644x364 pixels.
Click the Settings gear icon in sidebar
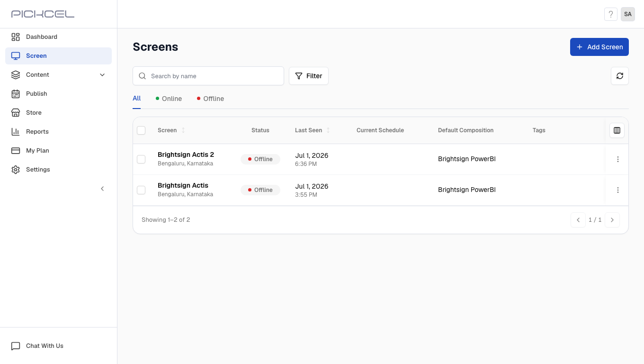[16, 170]
